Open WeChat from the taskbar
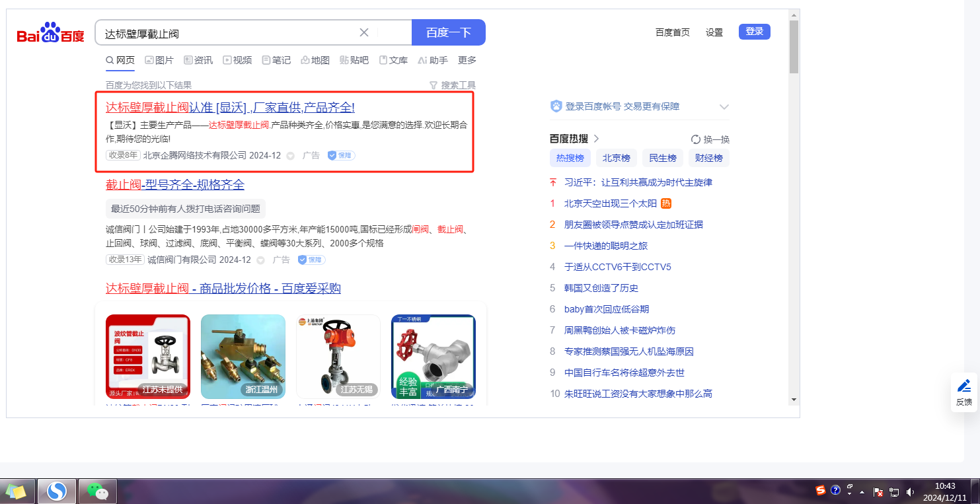980x504 pixels. click(x=98, y=491)
